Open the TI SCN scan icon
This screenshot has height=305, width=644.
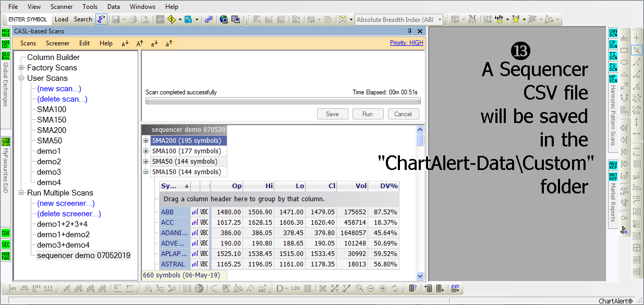tap(613, 55)
